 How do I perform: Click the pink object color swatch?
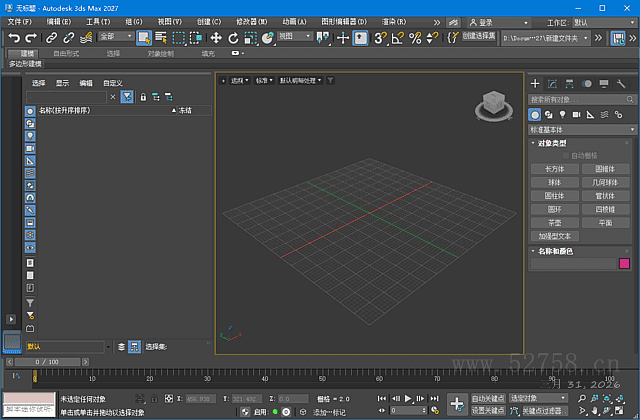coord(624,264)
